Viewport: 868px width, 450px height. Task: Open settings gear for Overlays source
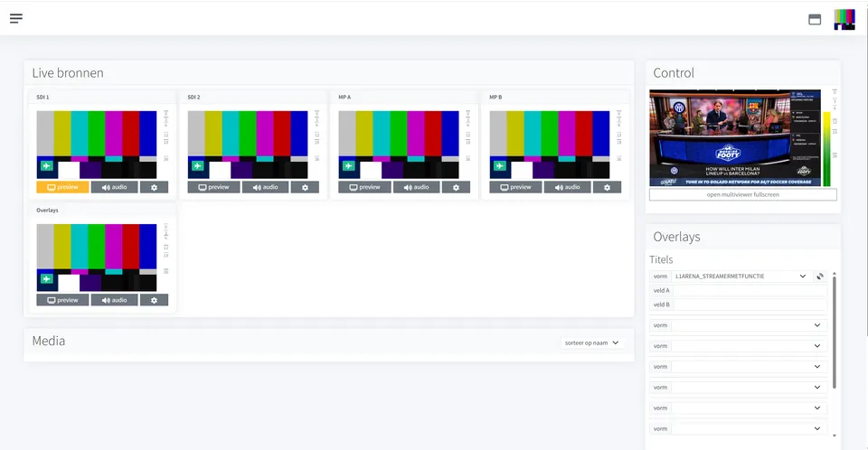point(154,300)
